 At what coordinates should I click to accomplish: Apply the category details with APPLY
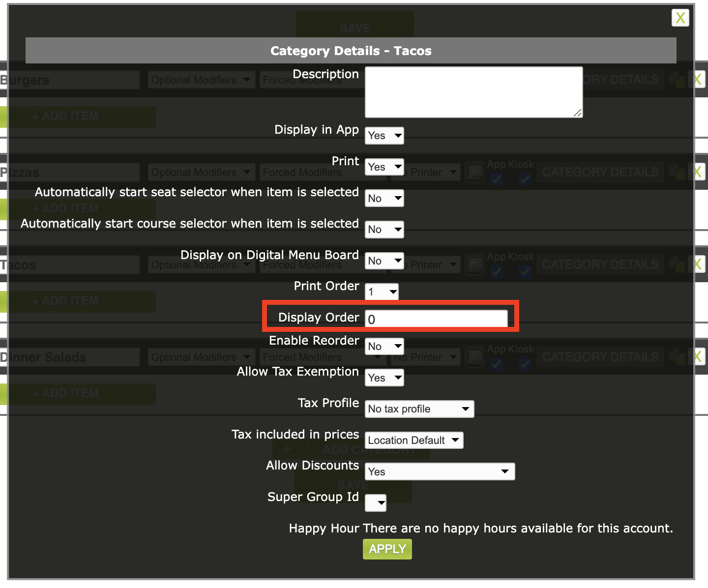pyautogui.click(x=387, y=549)
